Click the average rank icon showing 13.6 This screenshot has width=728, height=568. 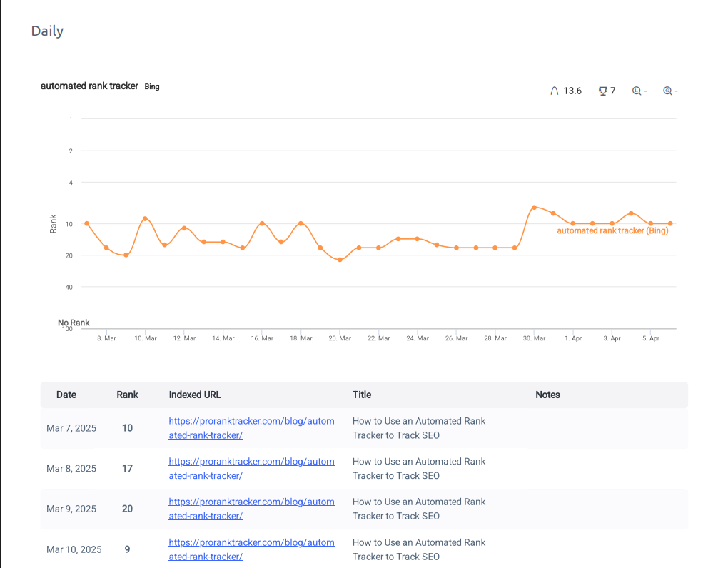point(555,91)
